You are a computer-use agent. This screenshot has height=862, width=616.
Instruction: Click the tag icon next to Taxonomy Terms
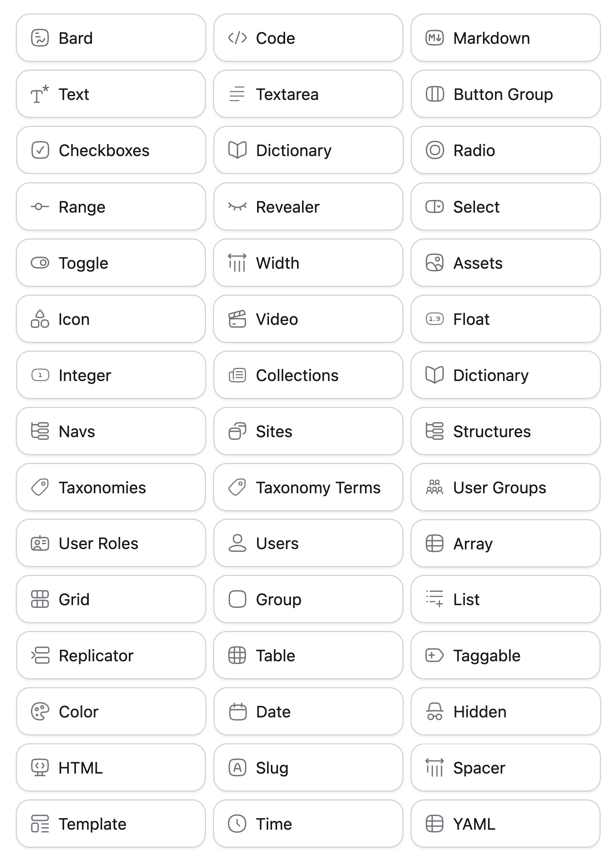(237, 487)
